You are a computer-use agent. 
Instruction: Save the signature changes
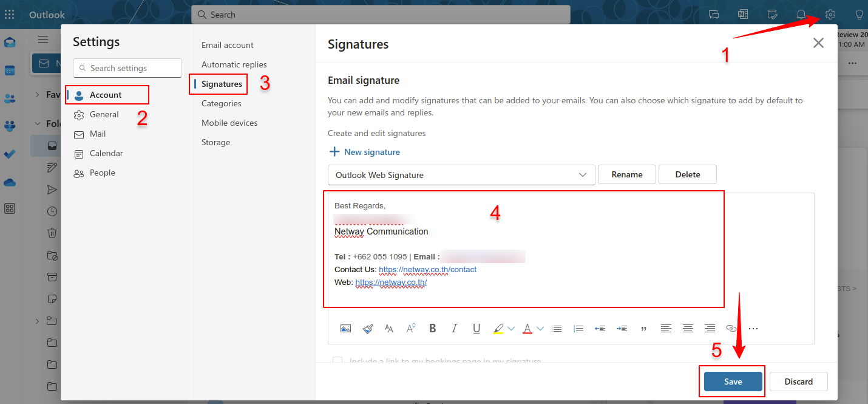733,382
